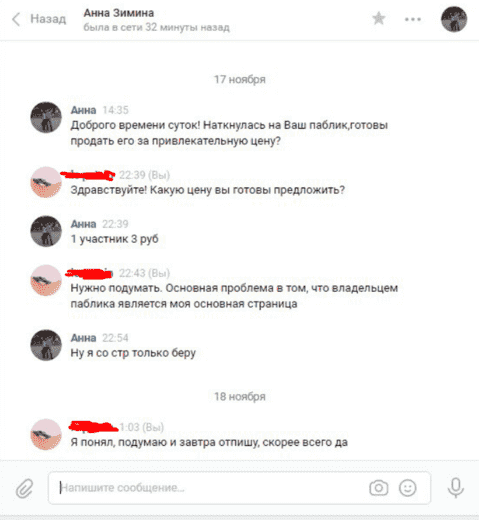
Task: Open Анна Зимина's avatar in the header
Action: point(454,19)
